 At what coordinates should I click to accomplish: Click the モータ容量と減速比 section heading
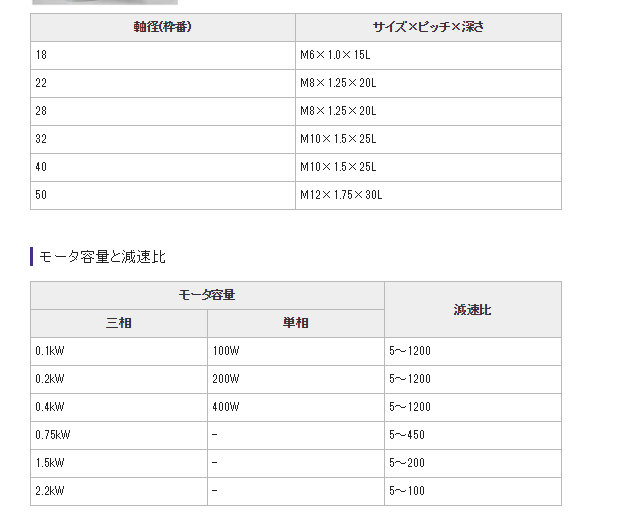(101, 257)
